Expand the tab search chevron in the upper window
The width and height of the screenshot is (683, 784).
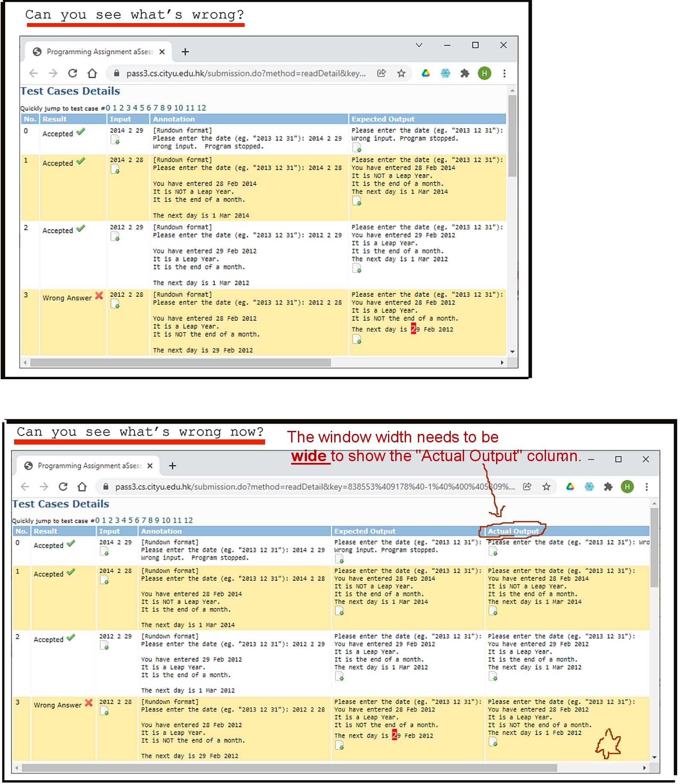pyautogui.click(x=419, y=45)
